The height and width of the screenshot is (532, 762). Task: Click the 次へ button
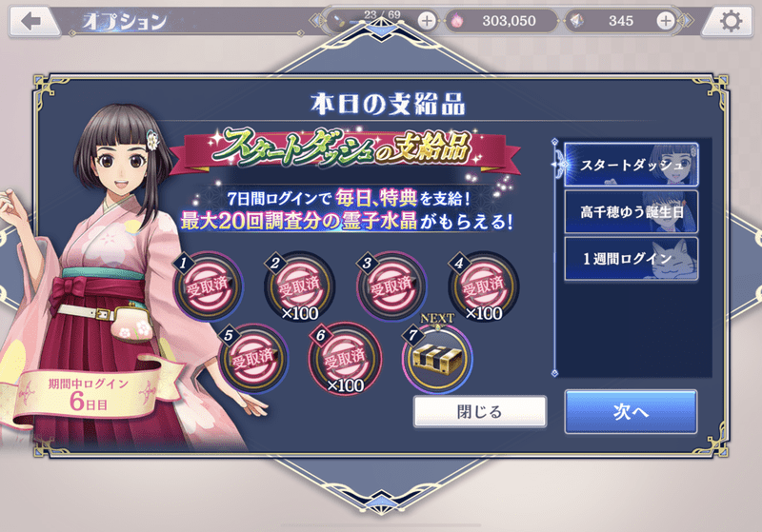point(631,412)
